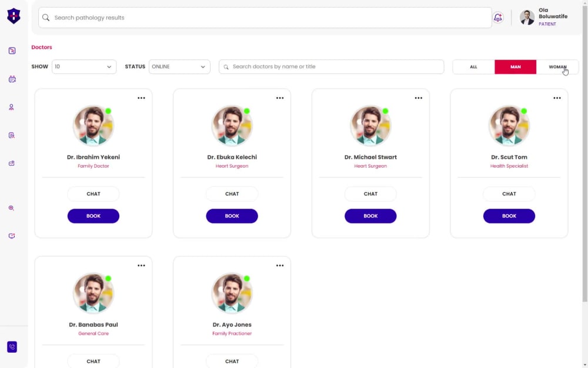Switch doctor filter to ALL

click(x=473, y=66)
